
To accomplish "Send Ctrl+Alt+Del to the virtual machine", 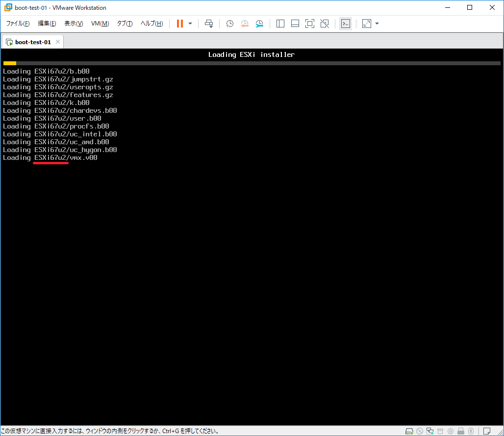I will coord(209,24).
